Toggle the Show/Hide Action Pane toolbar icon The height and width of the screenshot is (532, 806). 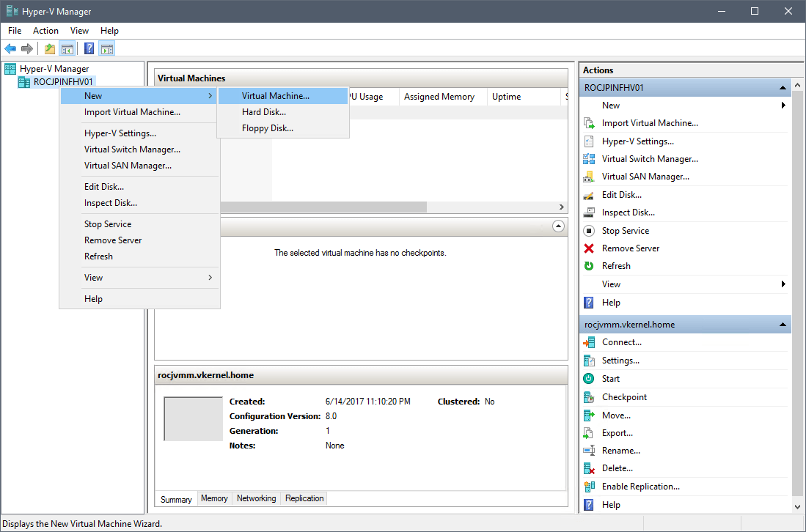coord(107,49)
